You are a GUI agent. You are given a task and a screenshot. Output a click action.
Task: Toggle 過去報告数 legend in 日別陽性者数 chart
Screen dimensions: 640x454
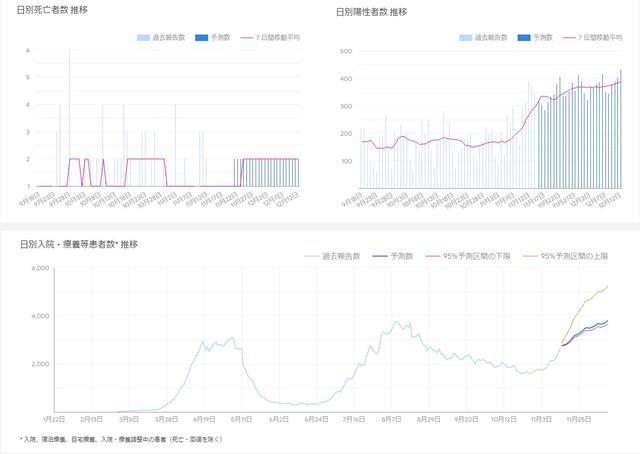(x=483, y=38)
